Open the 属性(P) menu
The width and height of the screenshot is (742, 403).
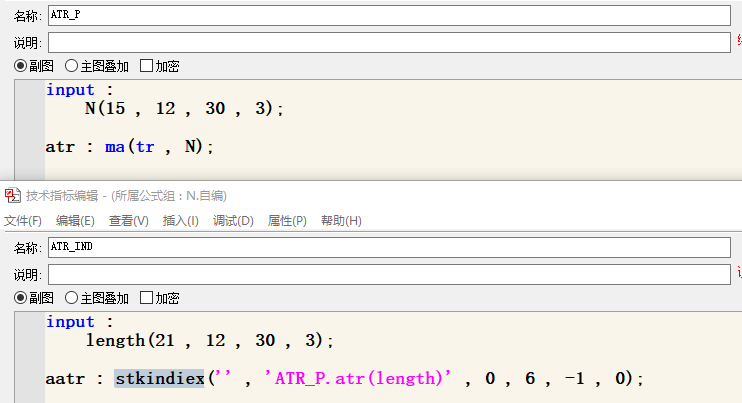286,221
